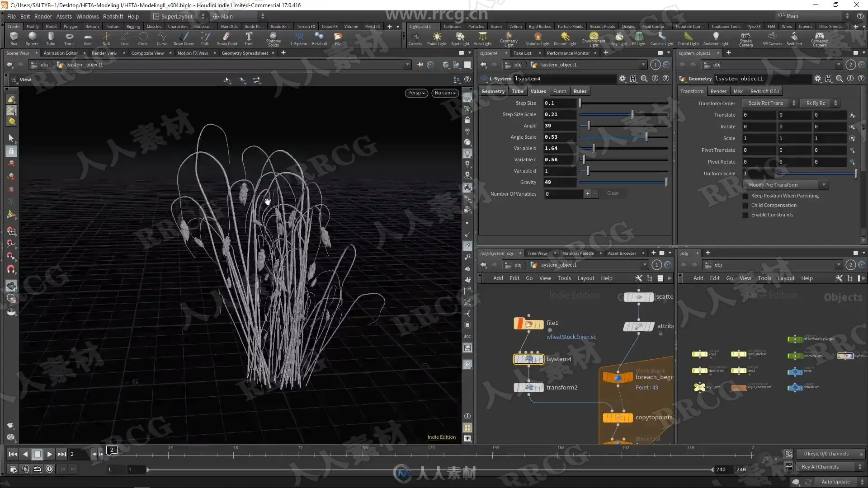Click the file1 node in network

click(528, 324)
